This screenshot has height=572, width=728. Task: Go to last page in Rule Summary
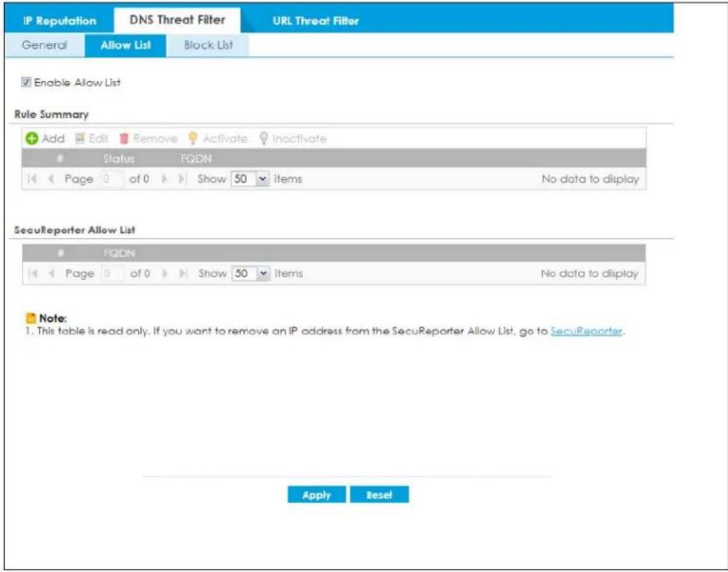[x=183, y=179]
